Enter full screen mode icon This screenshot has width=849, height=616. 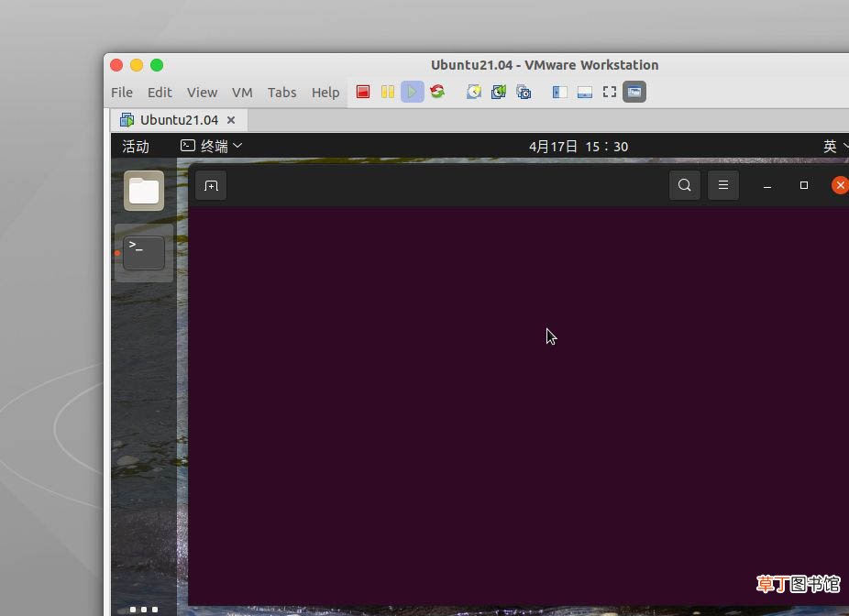610,92
